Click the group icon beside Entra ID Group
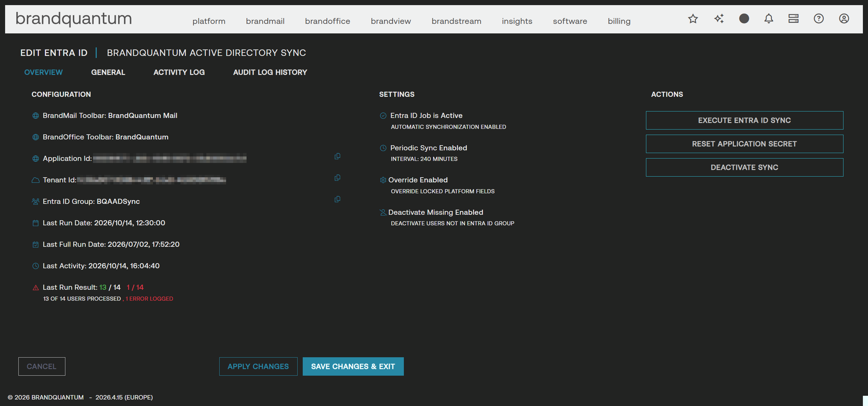 point(35,201)
